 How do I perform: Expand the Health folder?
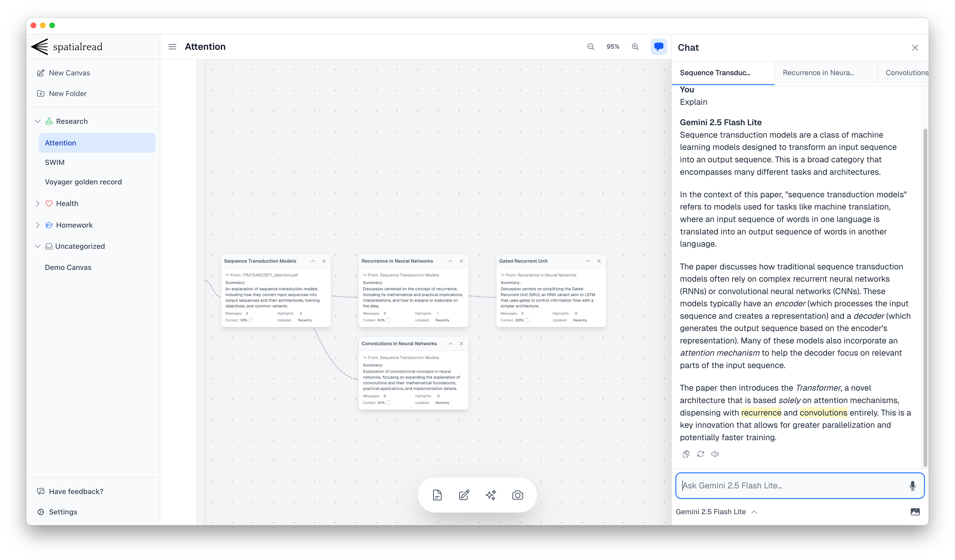tap(38, 203)
